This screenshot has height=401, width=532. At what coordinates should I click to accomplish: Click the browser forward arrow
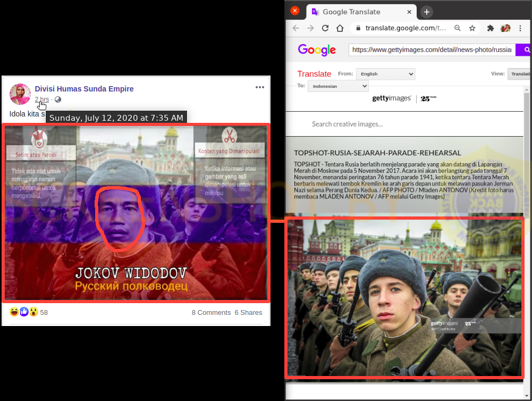(x=310, y=28)
